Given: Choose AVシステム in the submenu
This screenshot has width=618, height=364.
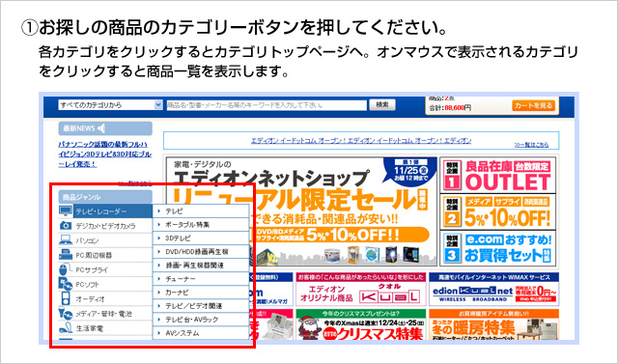Looking at the screenshot, I should (201, 333).
